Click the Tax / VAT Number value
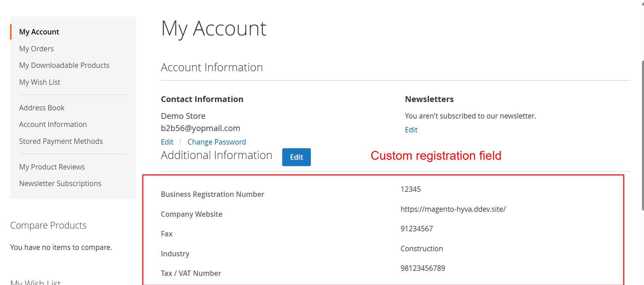644x285 pixels. (x=423, y=268)
